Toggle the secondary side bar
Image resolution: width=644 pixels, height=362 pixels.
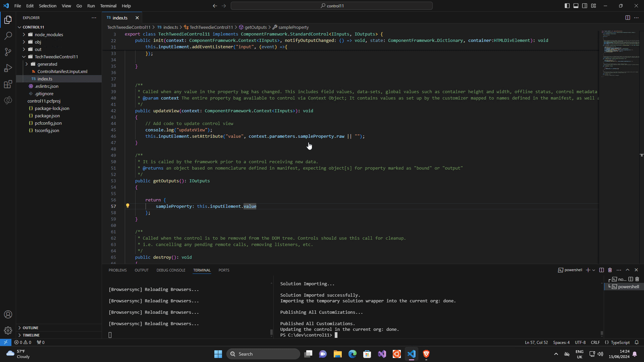(x=585, y=6)
